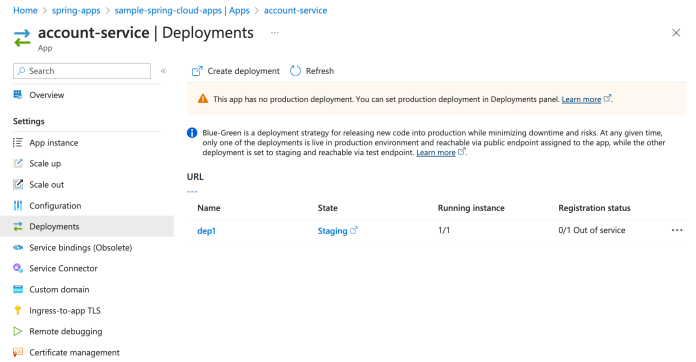Click sample-spring-cloud-apps | Apps breadcrumb
This screenshot has width=696, height=362.
(182, 10)
